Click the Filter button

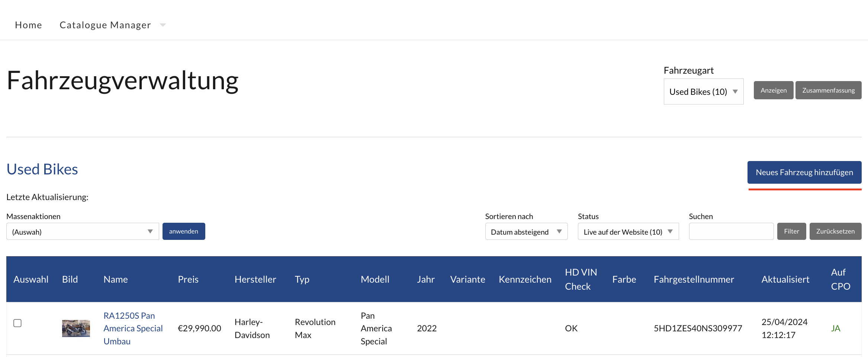(x=791, y=231)
